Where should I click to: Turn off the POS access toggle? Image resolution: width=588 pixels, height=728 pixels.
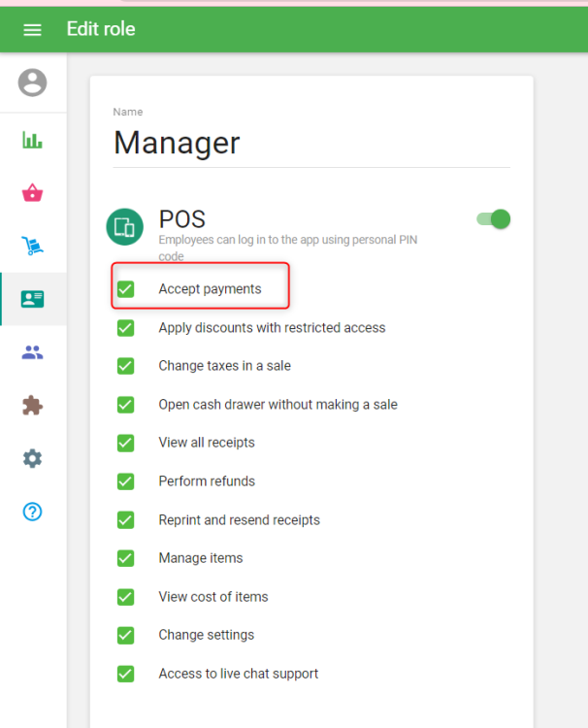(x=494, y=219)
